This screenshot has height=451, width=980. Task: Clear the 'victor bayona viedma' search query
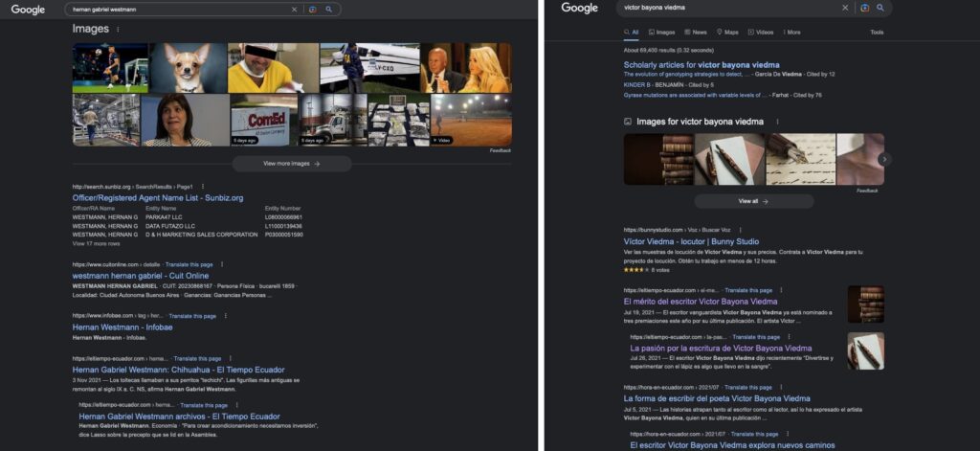pyautogui.click(x=845, y=8)
